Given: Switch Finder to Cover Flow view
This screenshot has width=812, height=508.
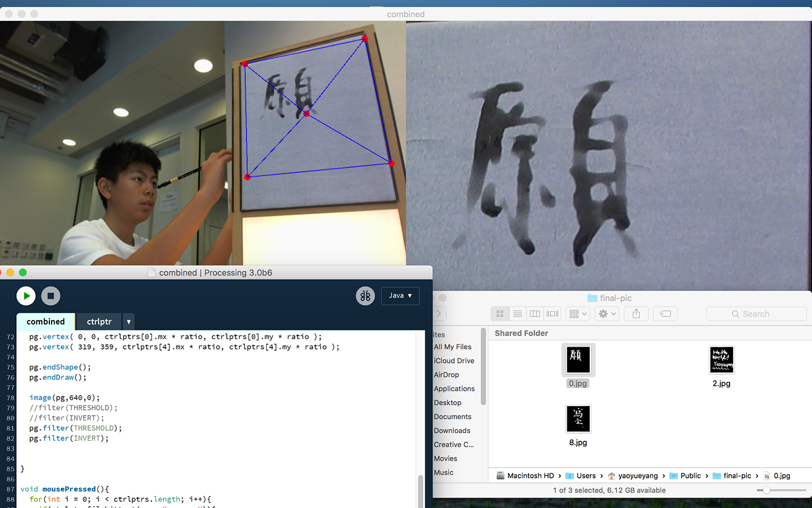Looking at the screenshot, I should 553,314.
